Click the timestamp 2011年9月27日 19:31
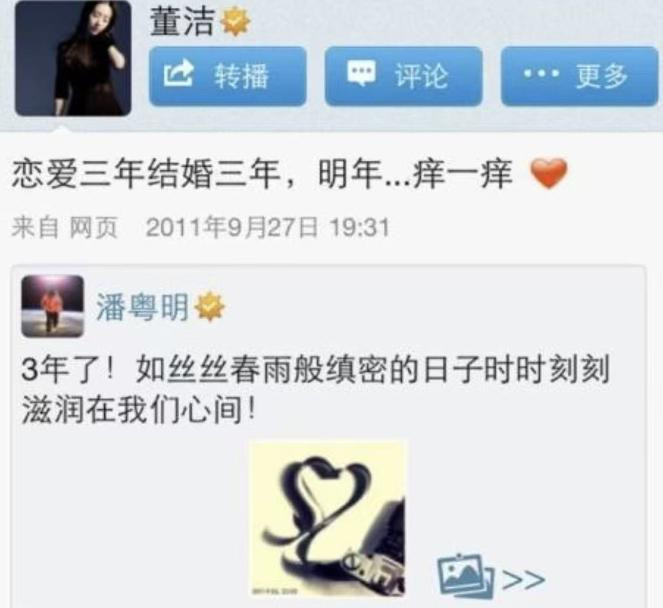Screen dimensions: 663x608 point(267,227)
